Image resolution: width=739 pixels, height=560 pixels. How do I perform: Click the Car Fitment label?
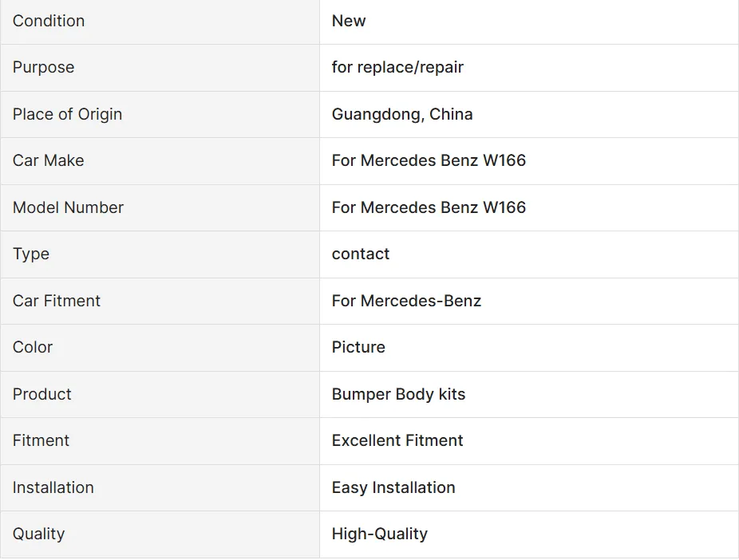click(x=57, y=301)
